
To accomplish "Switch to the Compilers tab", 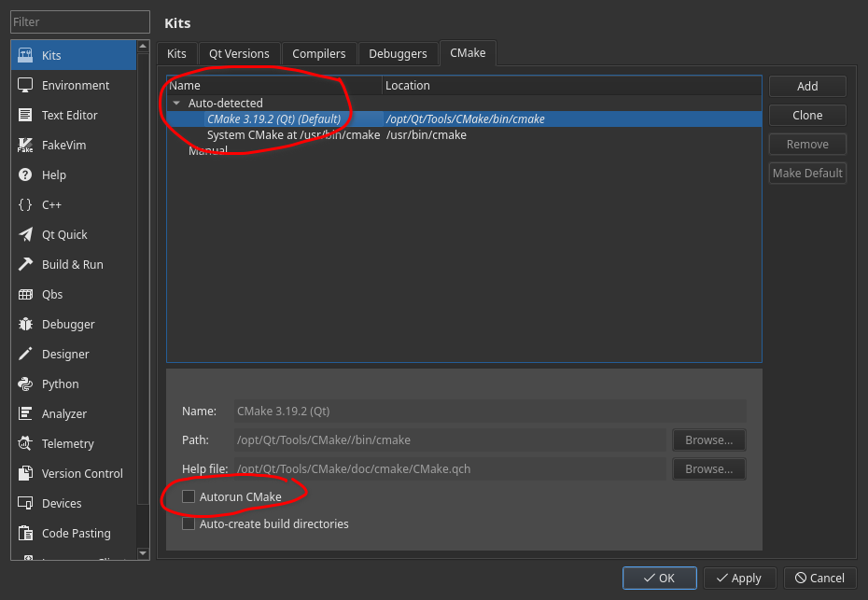I will (x=318, y=54).
